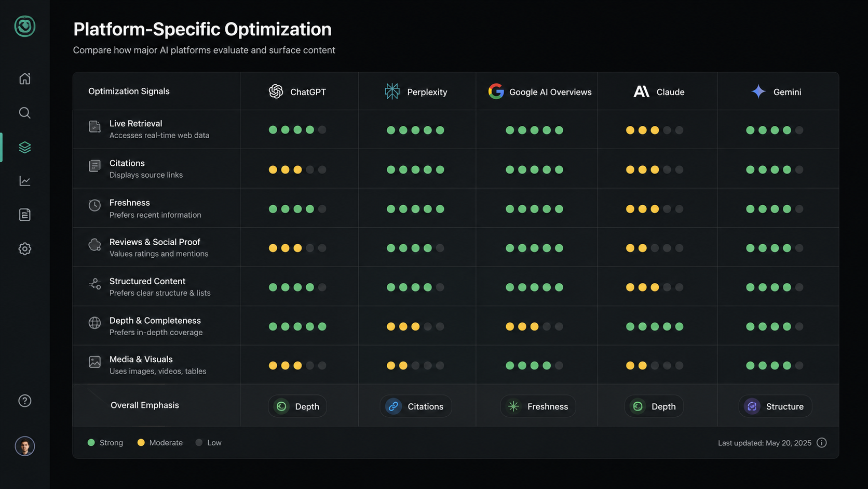Open the Analytics chart icon in sidebar

(x=25, y=181)
